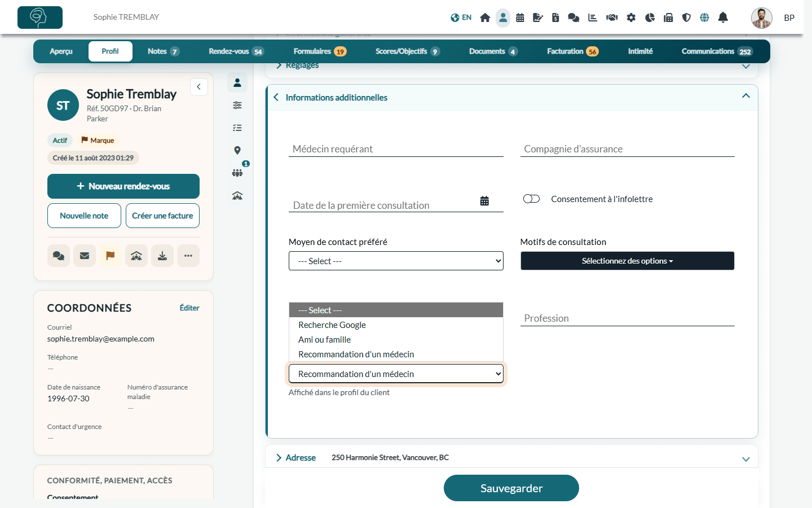Click the Compagnie d'assurance field
Viewport: 812px width, 508px height.
(627, 149)
